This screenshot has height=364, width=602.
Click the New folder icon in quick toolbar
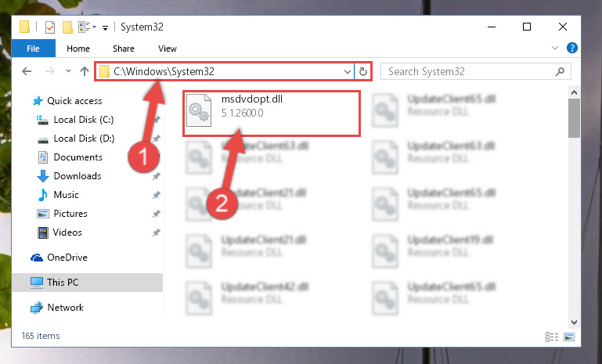pos(67,27)
